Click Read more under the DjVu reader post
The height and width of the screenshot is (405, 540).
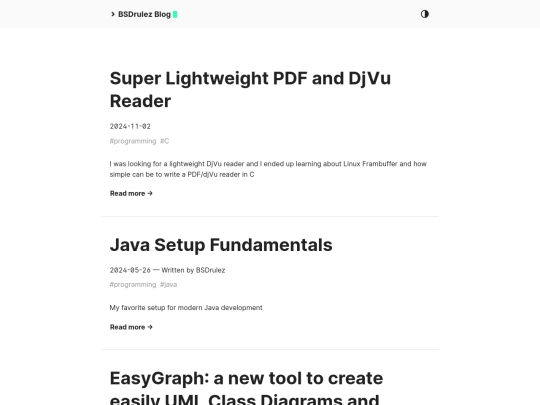pos(131,194)
